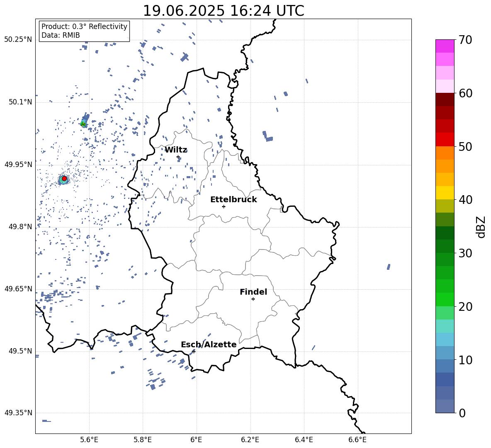Viewport: 491px width, 448px height.
Task: Select the Findel station label
Action: [x=253, y=292]
